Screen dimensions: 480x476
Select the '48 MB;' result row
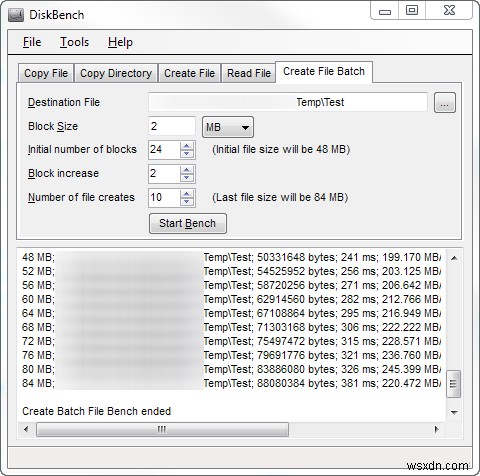[231, 257]
